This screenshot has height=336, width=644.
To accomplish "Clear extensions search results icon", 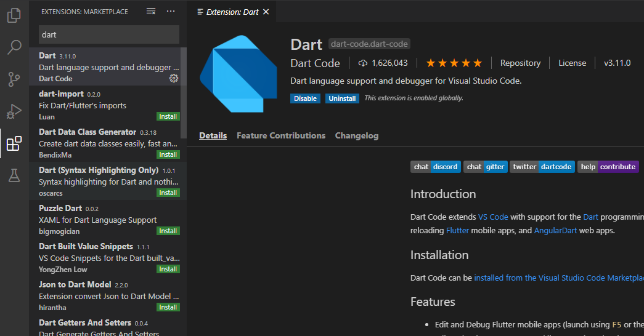I will click(151, 12).
